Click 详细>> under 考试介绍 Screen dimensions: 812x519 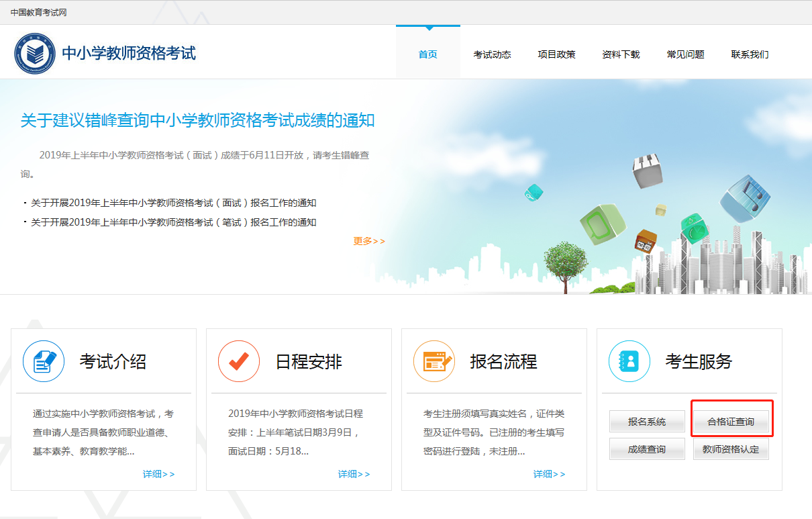pyautogui.click(x=158, y=474)
